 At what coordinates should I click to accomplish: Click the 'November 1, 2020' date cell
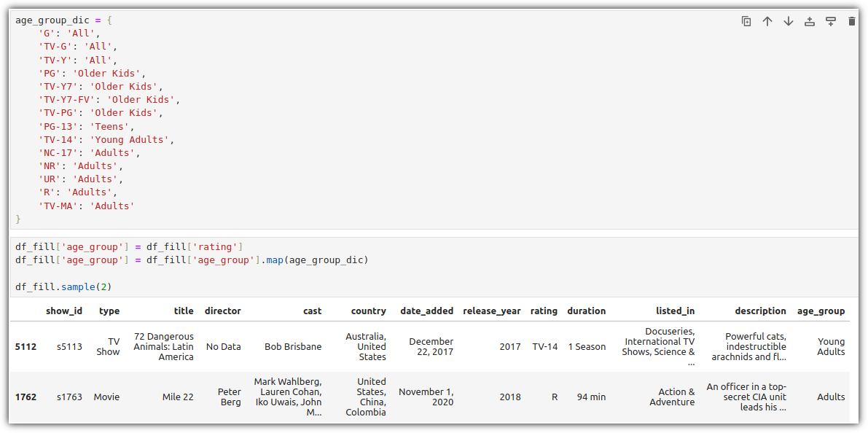(x=426, y=397)
